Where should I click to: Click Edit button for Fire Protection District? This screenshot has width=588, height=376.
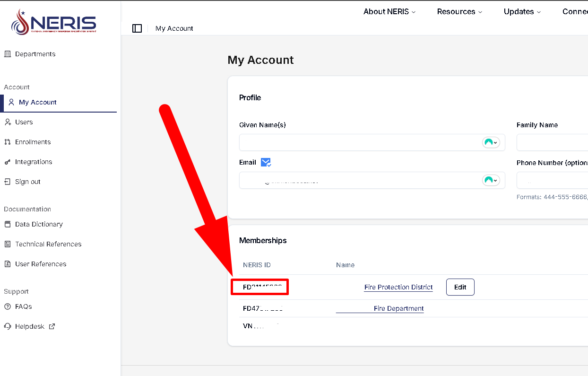point(460,287)
